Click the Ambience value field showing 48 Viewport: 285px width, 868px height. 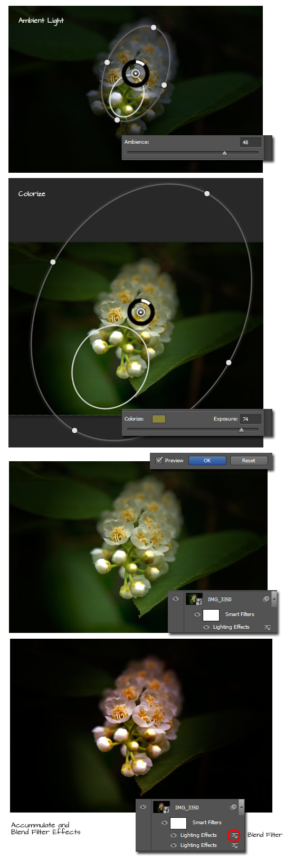point(251,142)
